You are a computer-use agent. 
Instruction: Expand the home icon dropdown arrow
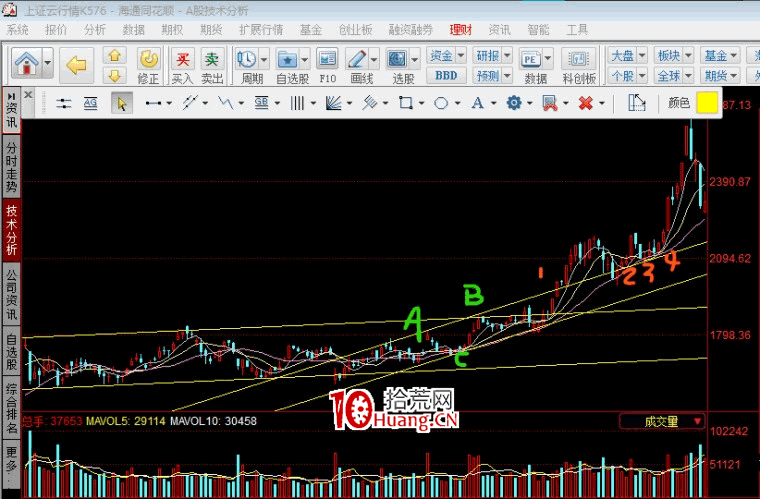48,63
